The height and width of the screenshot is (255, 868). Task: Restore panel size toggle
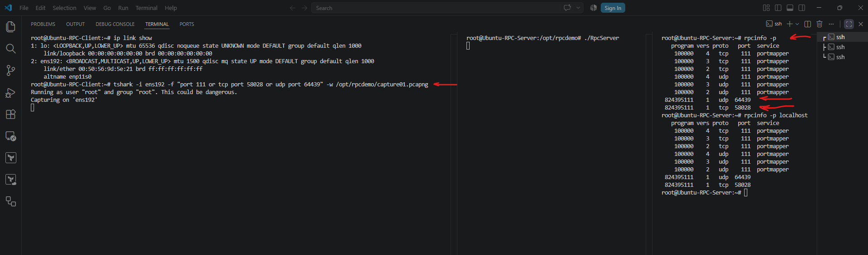coord(849,24)
